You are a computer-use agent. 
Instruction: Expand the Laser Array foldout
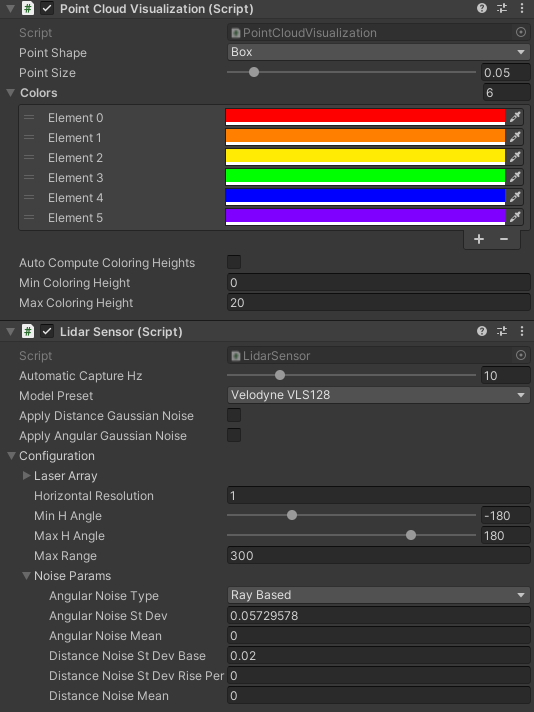click(26, 475)
